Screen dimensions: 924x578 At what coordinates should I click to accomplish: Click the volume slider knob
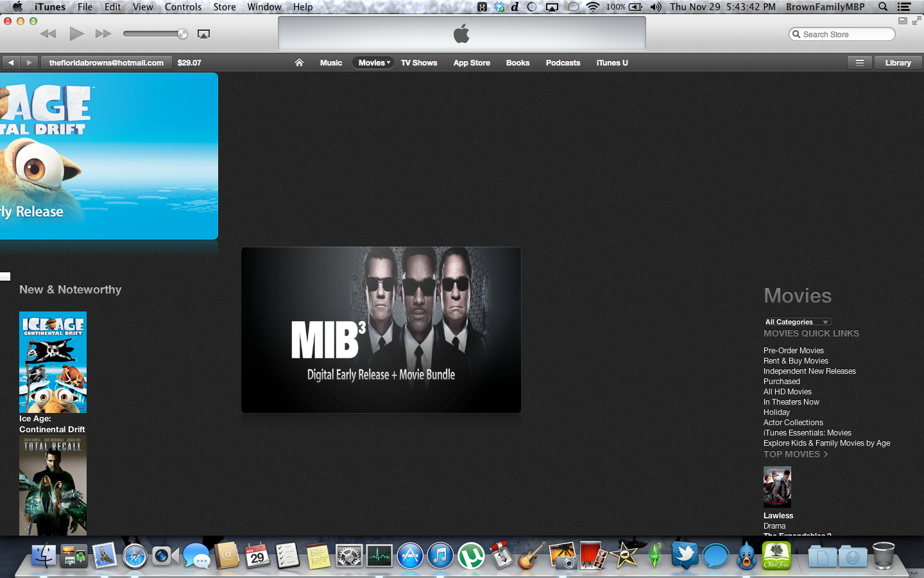[x=182, y=34]
